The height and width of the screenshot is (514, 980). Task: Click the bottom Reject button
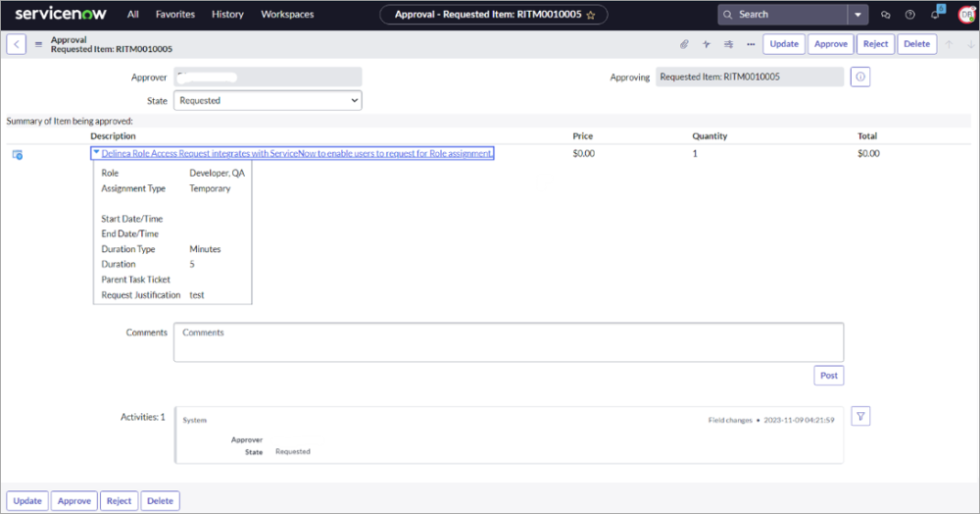coord(119,501)
